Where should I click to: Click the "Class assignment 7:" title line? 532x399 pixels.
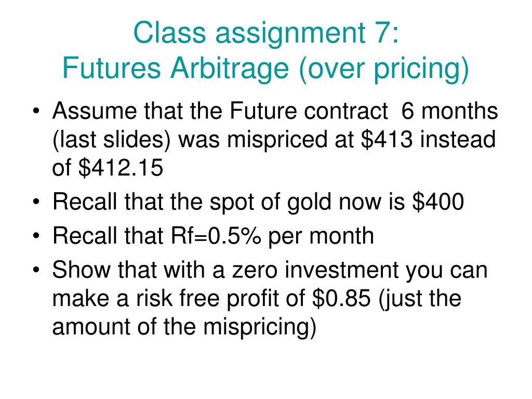pos(267,33)
